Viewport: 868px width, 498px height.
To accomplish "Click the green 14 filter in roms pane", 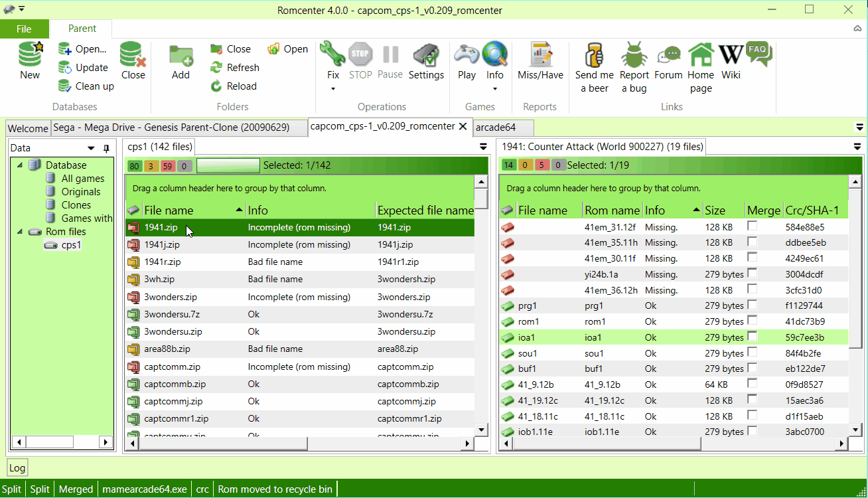I will pos(509,165).
